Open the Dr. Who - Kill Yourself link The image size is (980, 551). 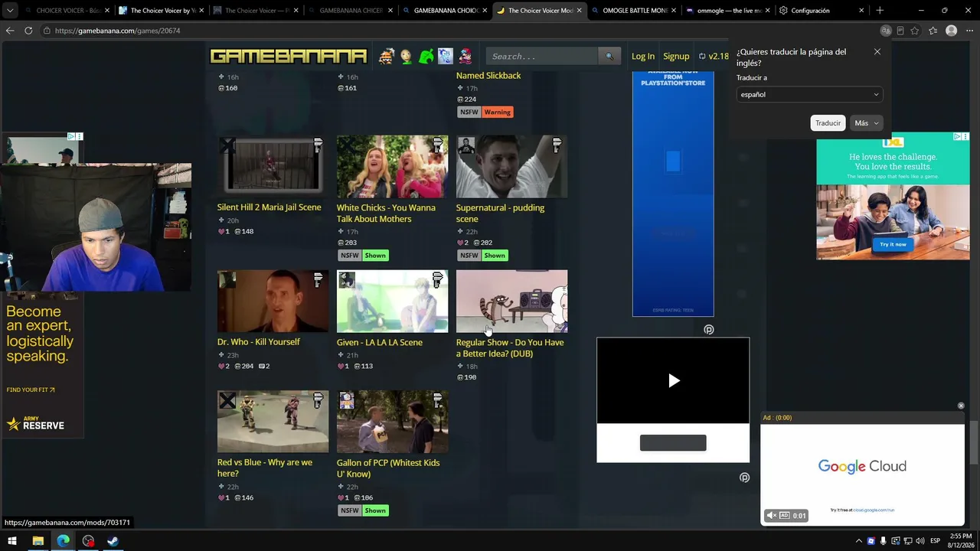coord(259,342)
